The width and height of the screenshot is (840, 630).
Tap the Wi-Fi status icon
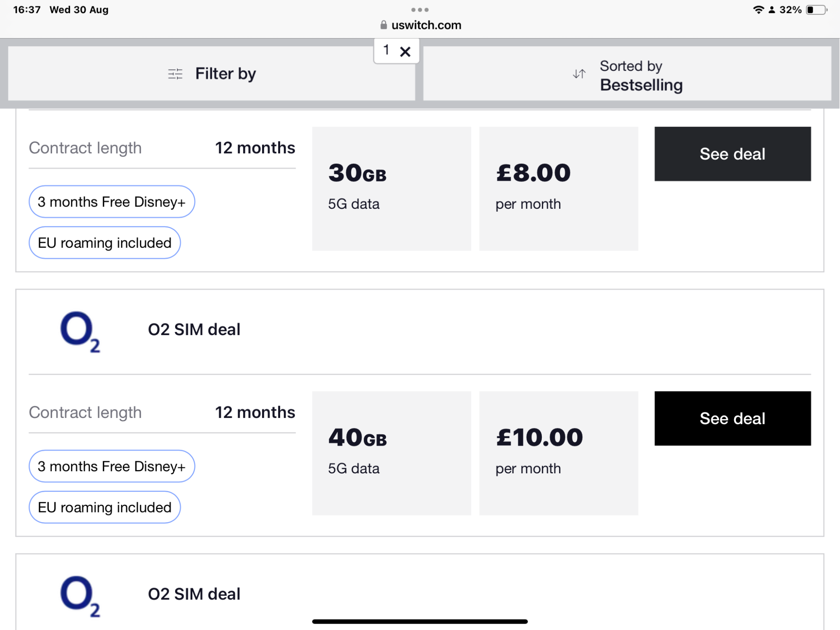click(758, 10)
